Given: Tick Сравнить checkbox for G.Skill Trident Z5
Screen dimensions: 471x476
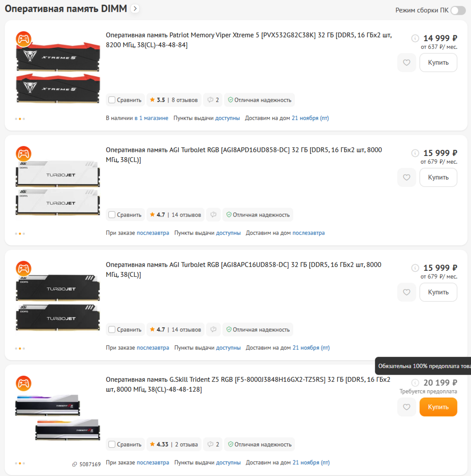Looking at the screenshot, I should pyautogui.click(x=112, y=444).
